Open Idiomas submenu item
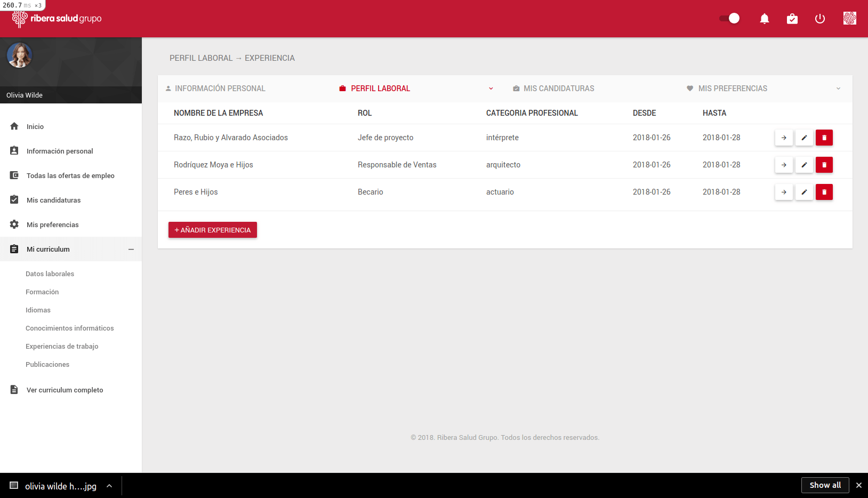This screenshot has width=868, height=498. click(x=38, y=310)
